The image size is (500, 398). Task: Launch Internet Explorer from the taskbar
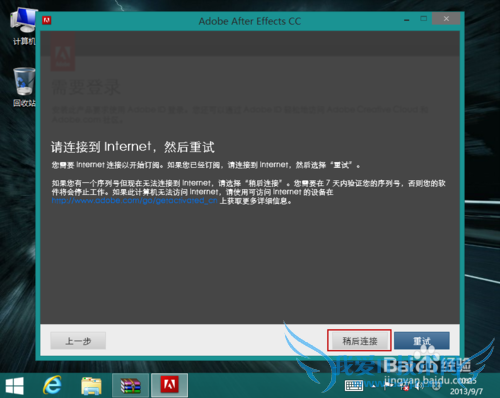pos(52,385)
